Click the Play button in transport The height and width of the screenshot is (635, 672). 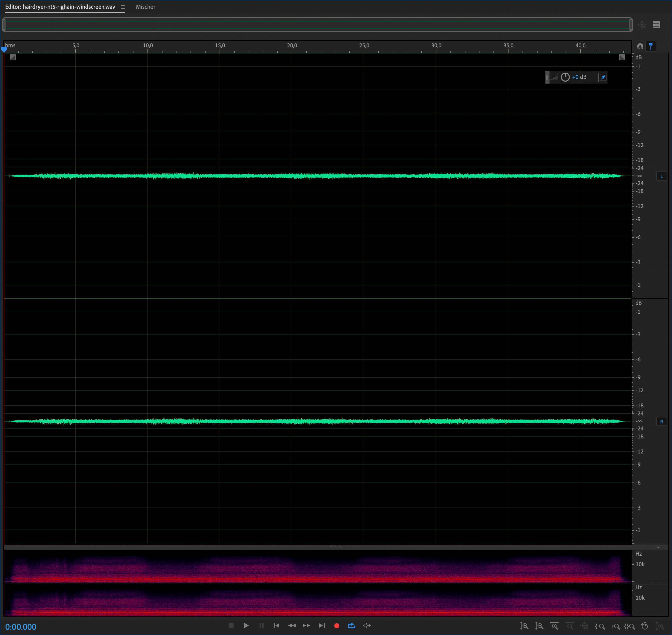[246, 625]
